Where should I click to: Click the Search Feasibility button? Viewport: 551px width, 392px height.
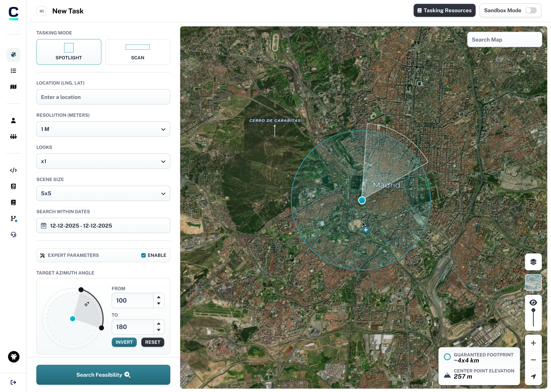point(103,375)
